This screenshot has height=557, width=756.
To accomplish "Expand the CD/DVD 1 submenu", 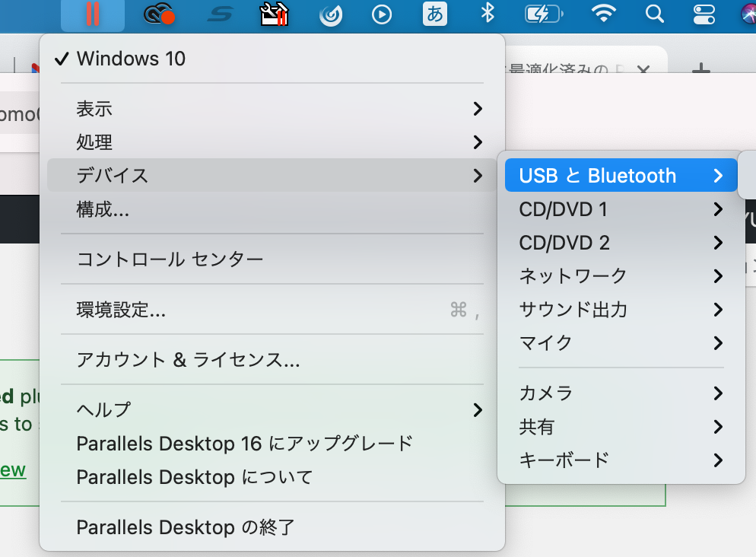I will tap(621, 209).
